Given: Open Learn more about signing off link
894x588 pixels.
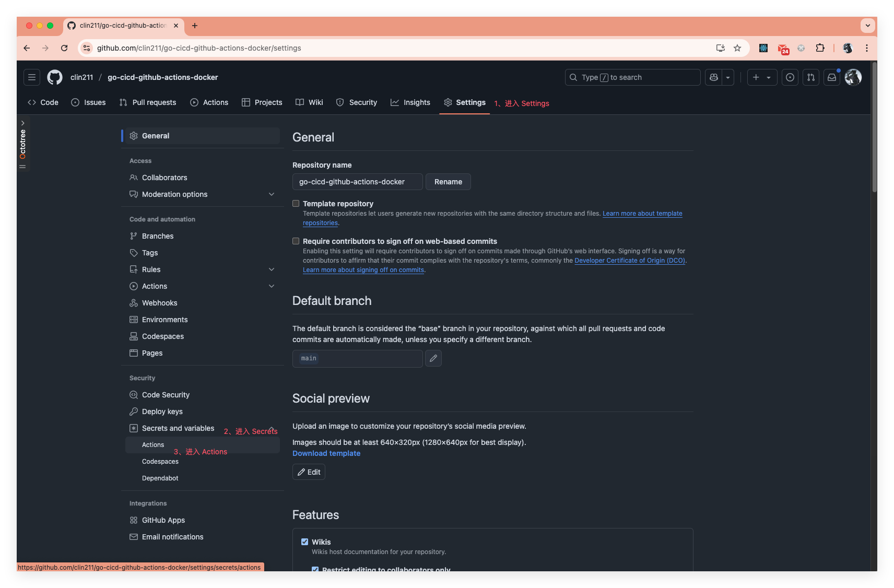Looking at the screenshot, I should pos(363,270).
